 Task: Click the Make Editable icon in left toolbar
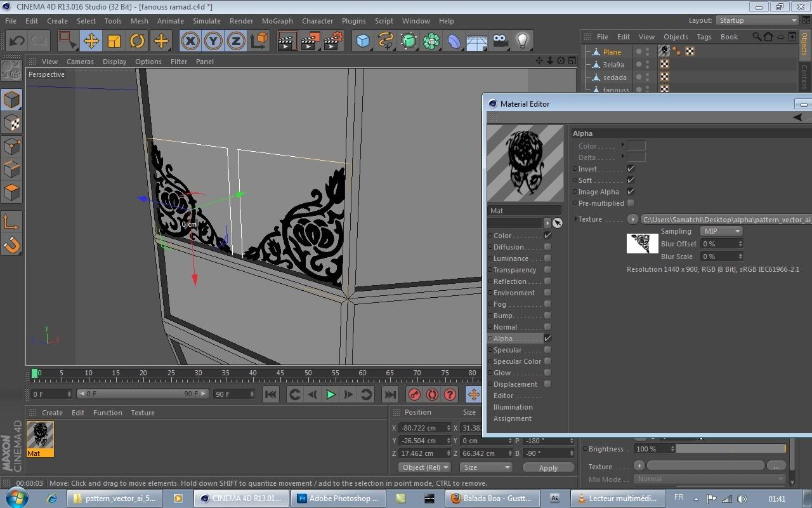[x=12, y=70]
